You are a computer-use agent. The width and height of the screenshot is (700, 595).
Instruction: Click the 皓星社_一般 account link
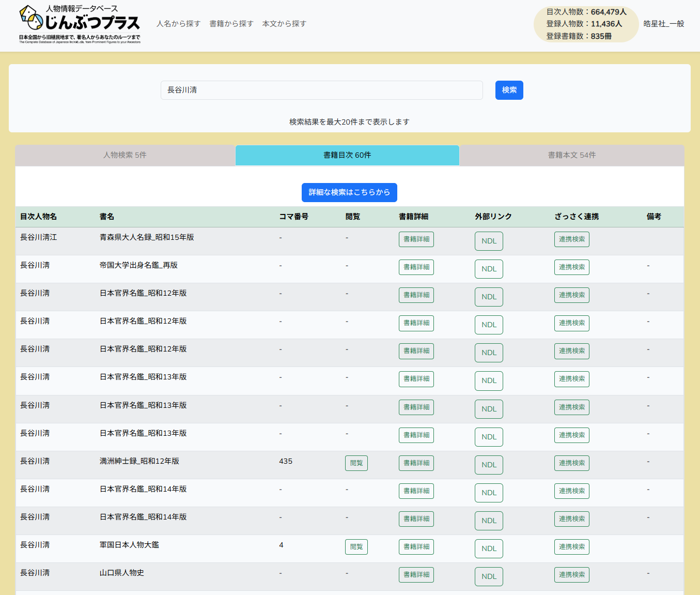(x=663, y=24)
